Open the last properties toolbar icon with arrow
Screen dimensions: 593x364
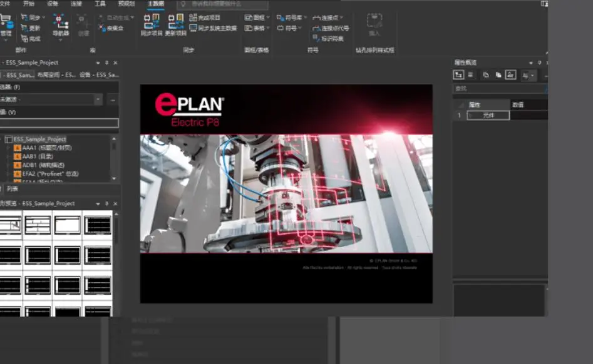[x=528, y=75]
